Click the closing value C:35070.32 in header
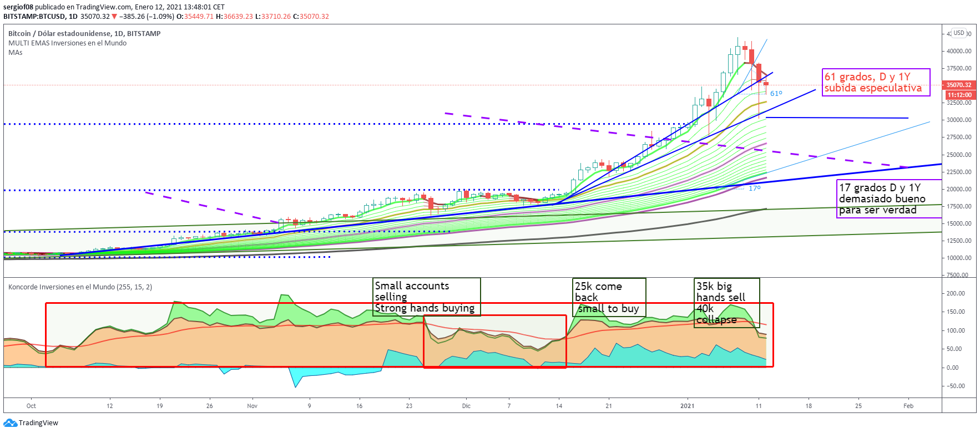Screen dimensions: 980x433 pos(311,17)
